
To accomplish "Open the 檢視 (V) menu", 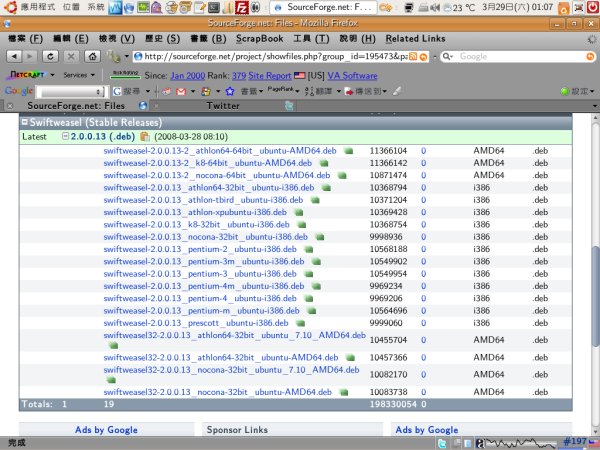I will [x=117, y=39].
